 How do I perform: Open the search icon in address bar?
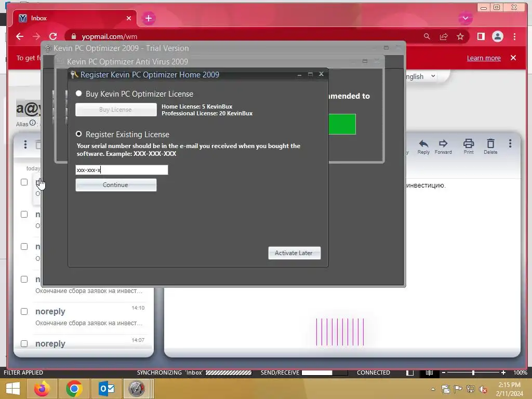427,36
